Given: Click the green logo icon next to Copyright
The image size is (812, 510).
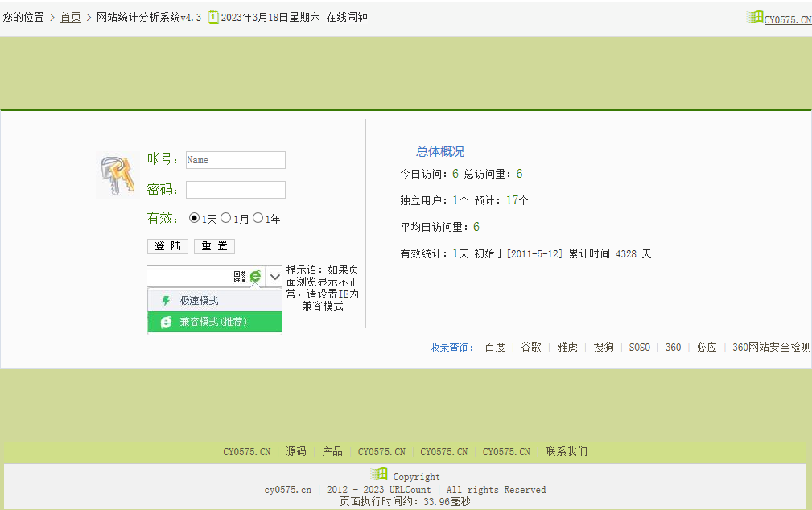Looking at the screenshot, I should 379,474.
